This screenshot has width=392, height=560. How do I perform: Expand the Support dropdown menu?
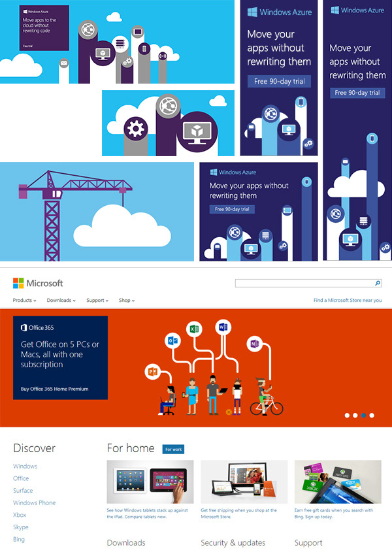(97, 301)
